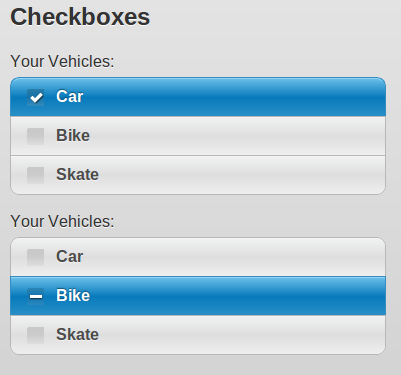
Task: Select the Bike label text in blue row
Action: click(73, 296)
